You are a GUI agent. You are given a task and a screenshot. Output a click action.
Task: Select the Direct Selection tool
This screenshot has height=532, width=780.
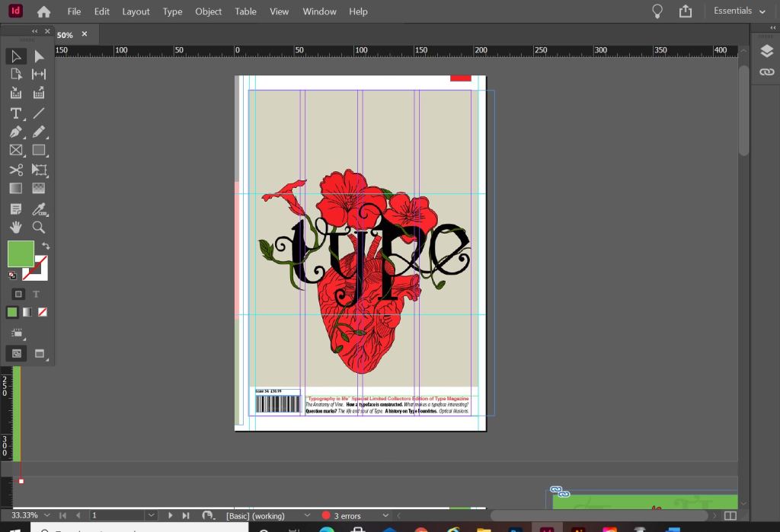[x=39, y=56]
